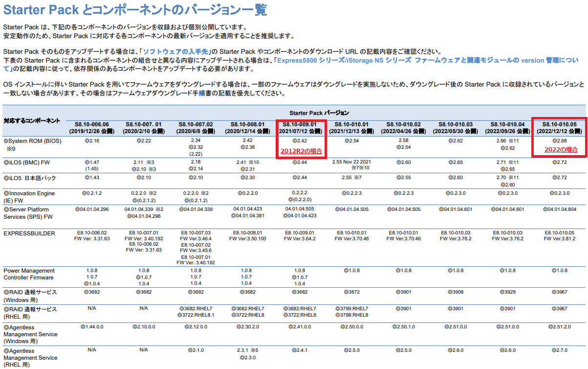
Task: Select the S8.10-009.01 column header
Action: pos(300,128)
